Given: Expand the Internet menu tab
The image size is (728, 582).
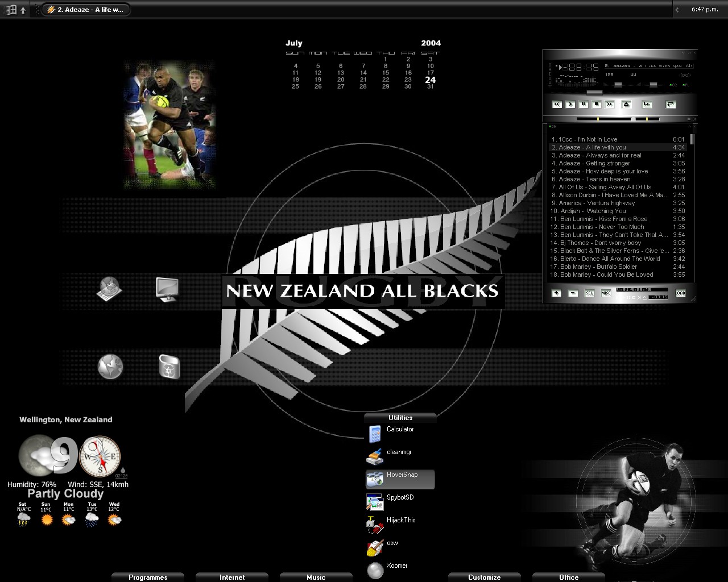Looking at the screenshot, I should tap(232, 577).
